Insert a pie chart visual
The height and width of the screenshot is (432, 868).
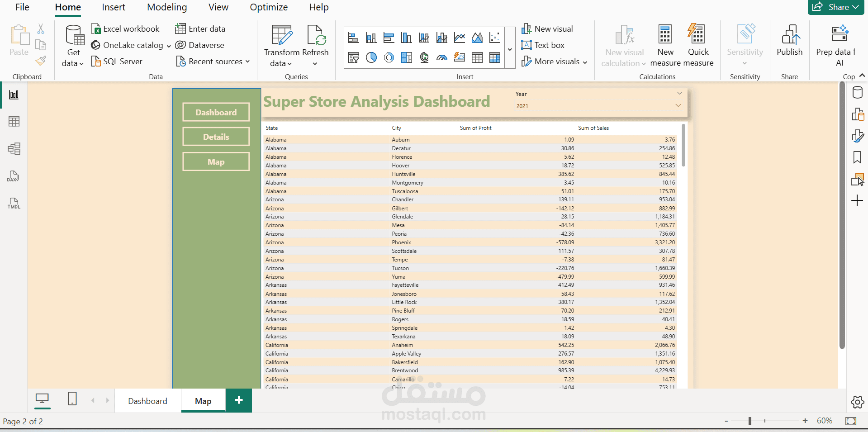[x=371, y=57]
